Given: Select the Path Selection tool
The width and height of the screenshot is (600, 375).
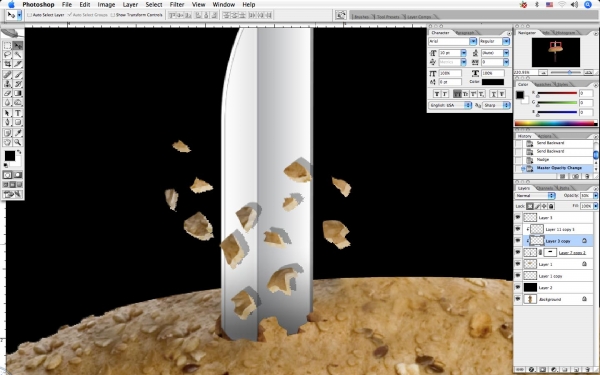Looking at the screenshot, I should [x=8, y=113].
